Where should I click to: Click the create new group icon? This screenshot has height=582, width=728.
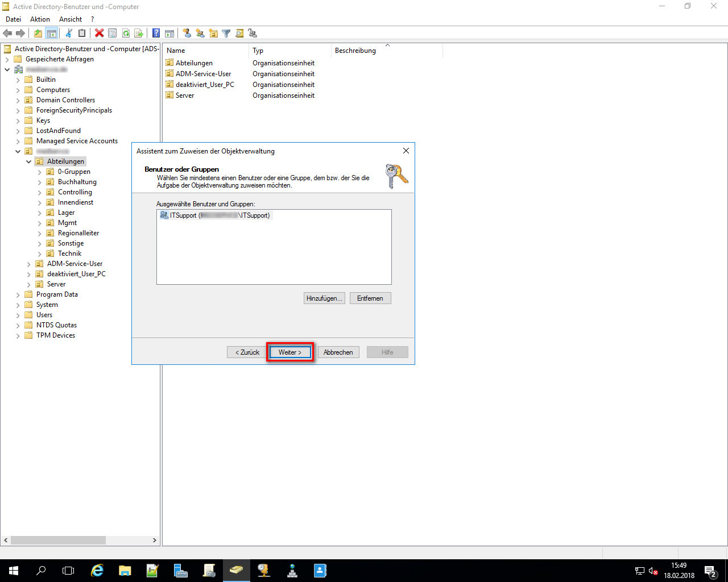(x=200, y=34)
